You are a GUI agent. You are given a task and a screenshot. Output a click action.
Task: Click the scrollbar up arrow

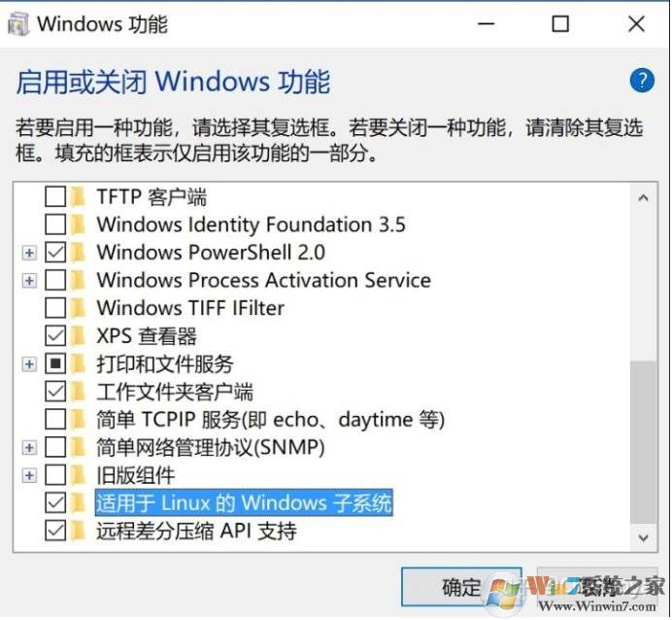click(642, 197)
